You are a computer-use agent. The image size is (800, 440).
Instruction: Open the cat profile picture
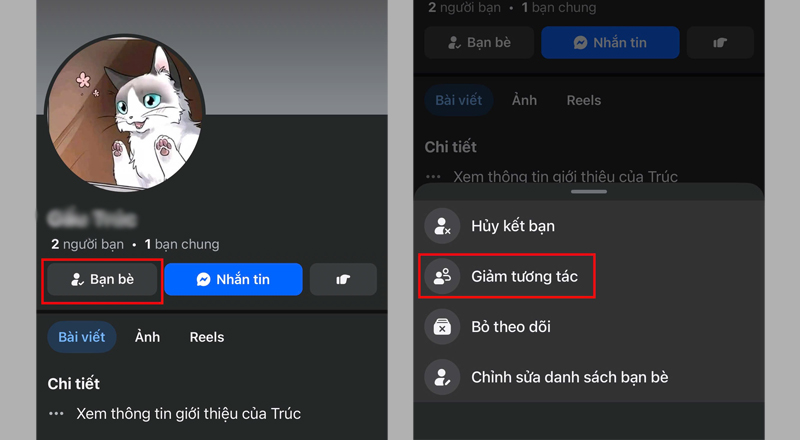[x=125, y=113]
